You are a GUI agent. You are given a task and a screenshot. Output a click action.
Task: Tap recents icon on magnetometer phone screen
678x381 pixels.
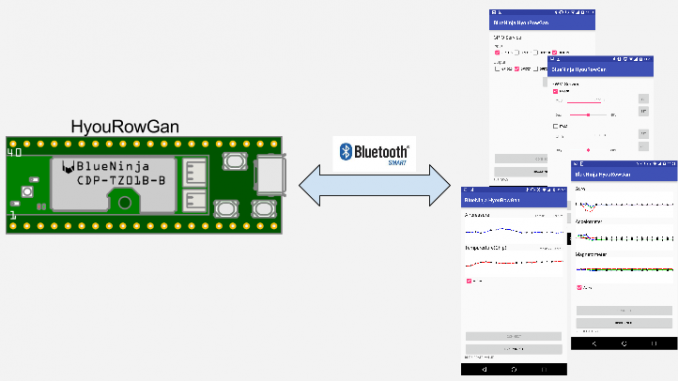click(x=654, y=343)
